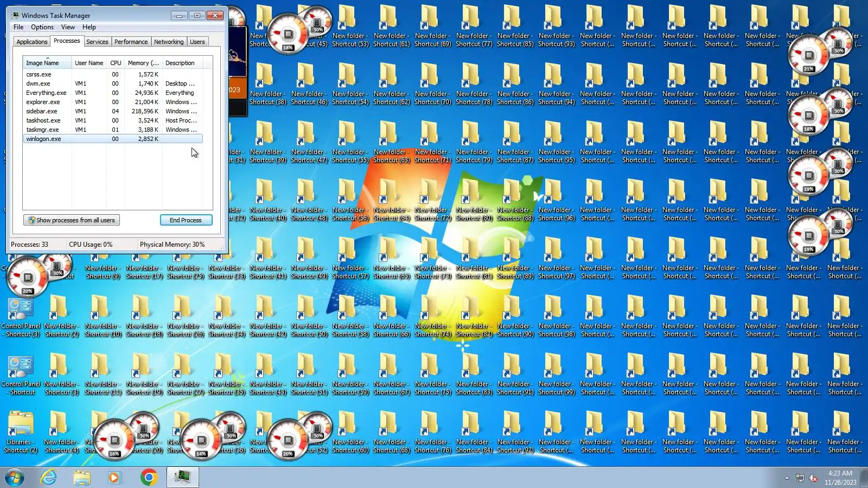Click the muted volume tray icon

tap(813, 478)
